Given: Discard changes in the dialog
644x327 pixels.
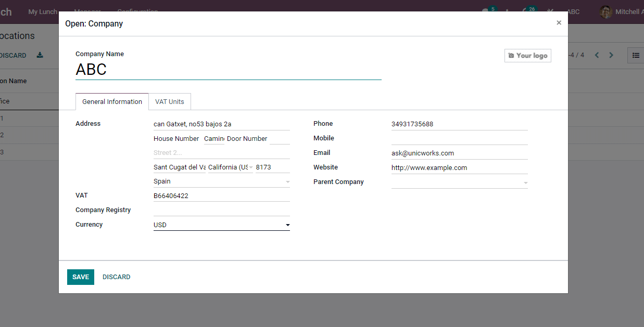Looking at the screenshot, I should coord(116,277).
